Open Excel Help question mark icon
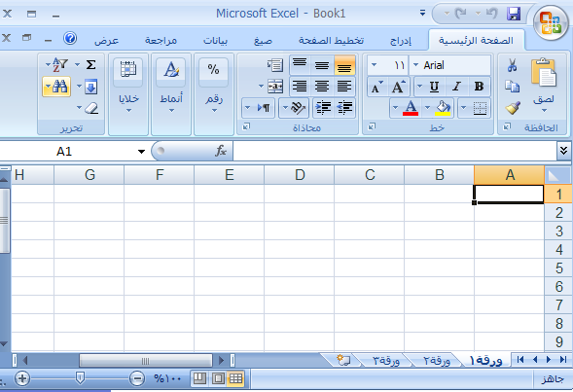Image resolution: width=573 pixels, height=392 pixels. (70, 38)
